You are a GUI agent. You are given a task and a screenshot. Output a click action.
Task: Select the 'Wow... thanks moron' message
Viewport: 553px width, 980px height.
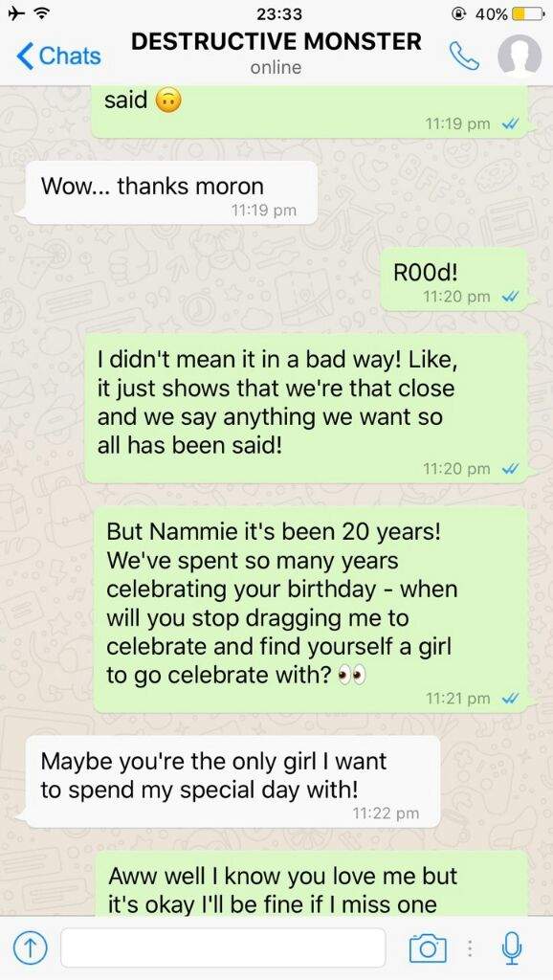[169, 193]
